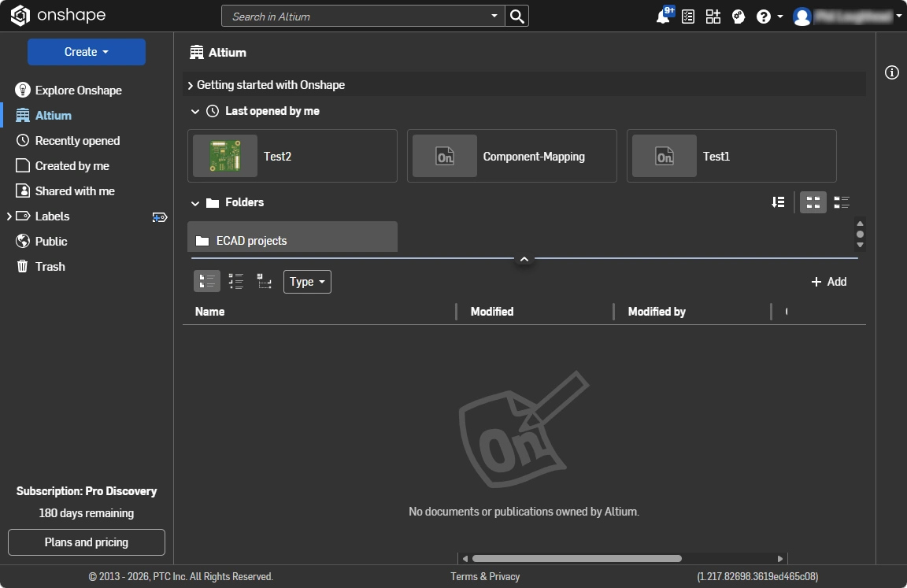The image size is (907, 588).
Task: Switch folders to grid view
Action: [813, 202]
